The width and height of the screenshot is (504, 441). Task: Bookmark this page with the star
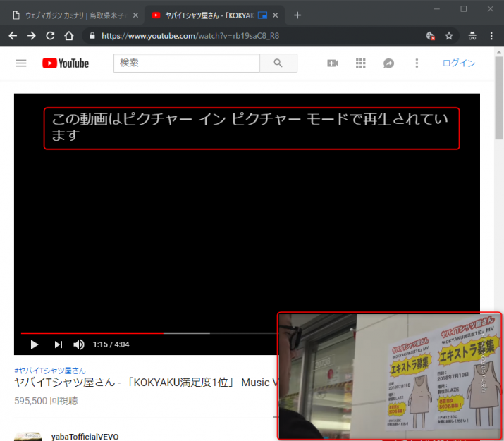tap(449, 36)
